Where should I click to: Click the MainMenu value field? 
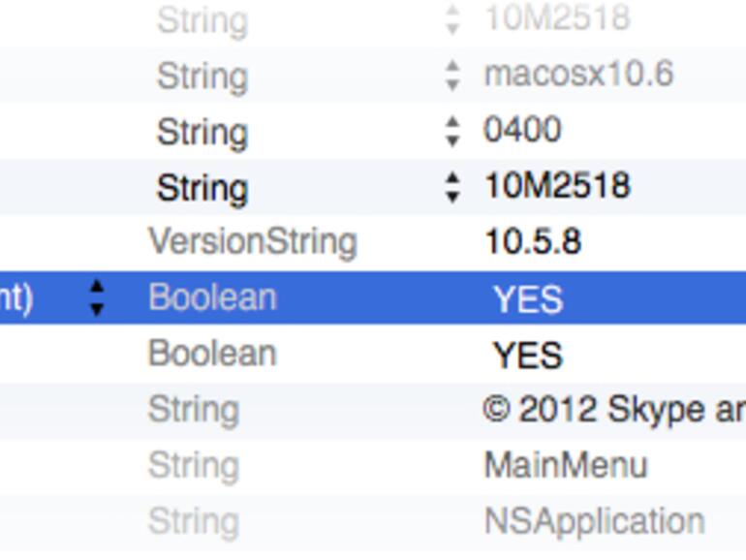[x=565, y=466]
